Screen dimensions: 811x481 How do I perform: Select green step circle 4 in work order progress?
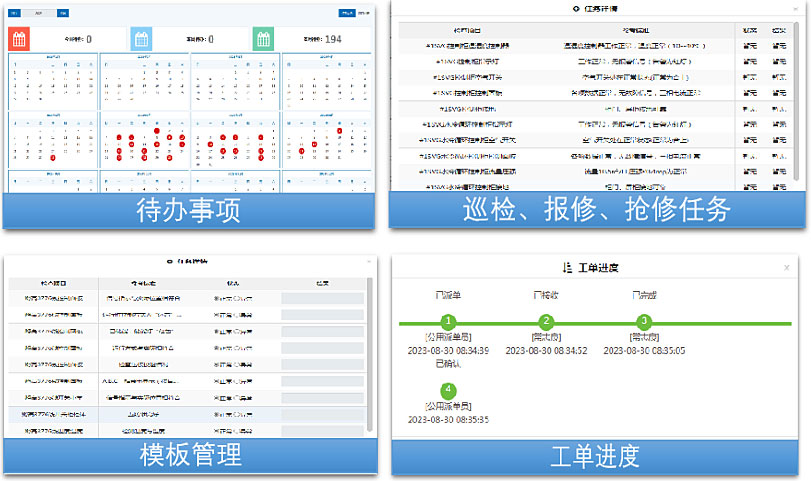[x=449, y=389]
